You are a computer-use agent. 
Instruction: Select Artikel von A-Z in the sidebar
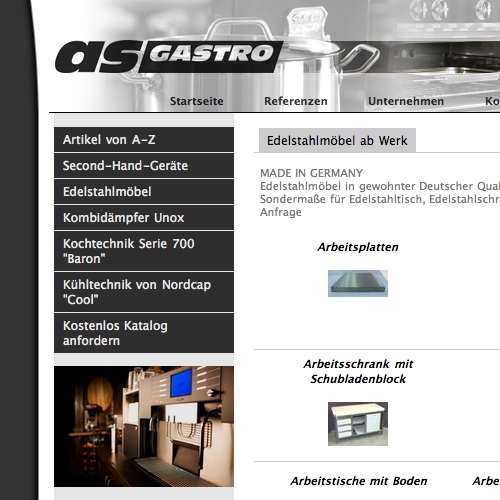(x=144, y=139)
